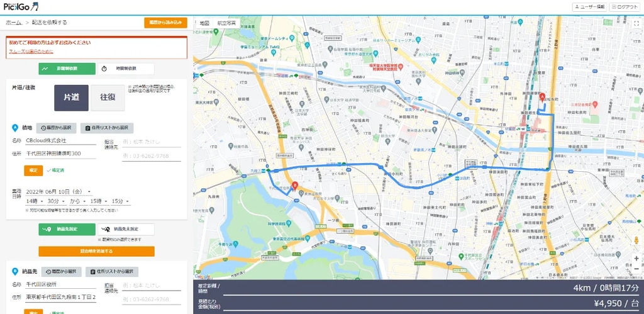The width and height of the screenshot is (644, 314).
Task: Click red marker A on map
Action: 541,98
